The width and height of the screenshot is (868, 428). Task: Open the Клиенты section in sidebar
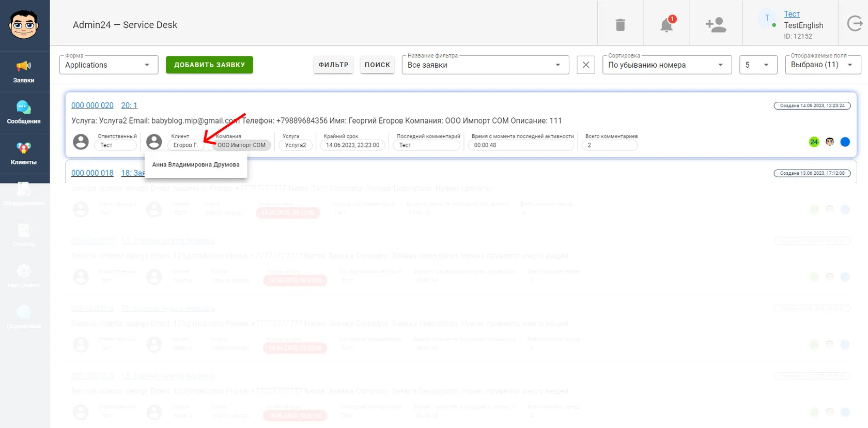(24, 154)
